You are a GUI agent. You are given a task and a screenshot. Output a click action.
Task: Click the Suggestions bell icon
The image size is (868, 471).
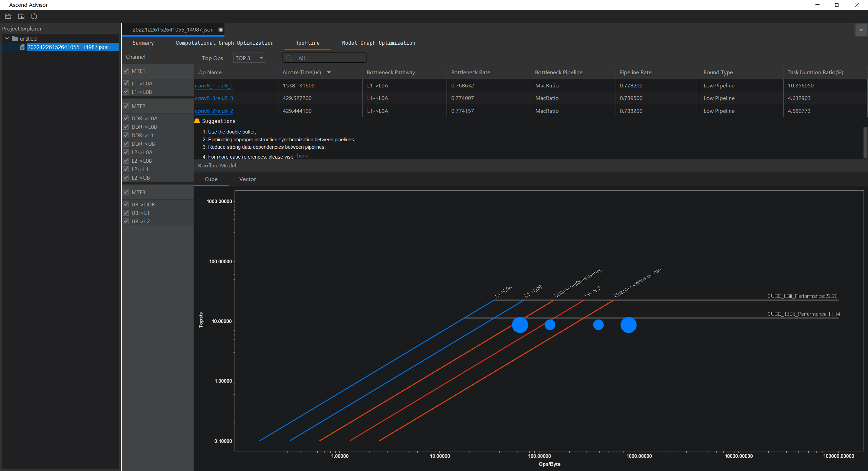pyautogui.click(x=197, y=121)
